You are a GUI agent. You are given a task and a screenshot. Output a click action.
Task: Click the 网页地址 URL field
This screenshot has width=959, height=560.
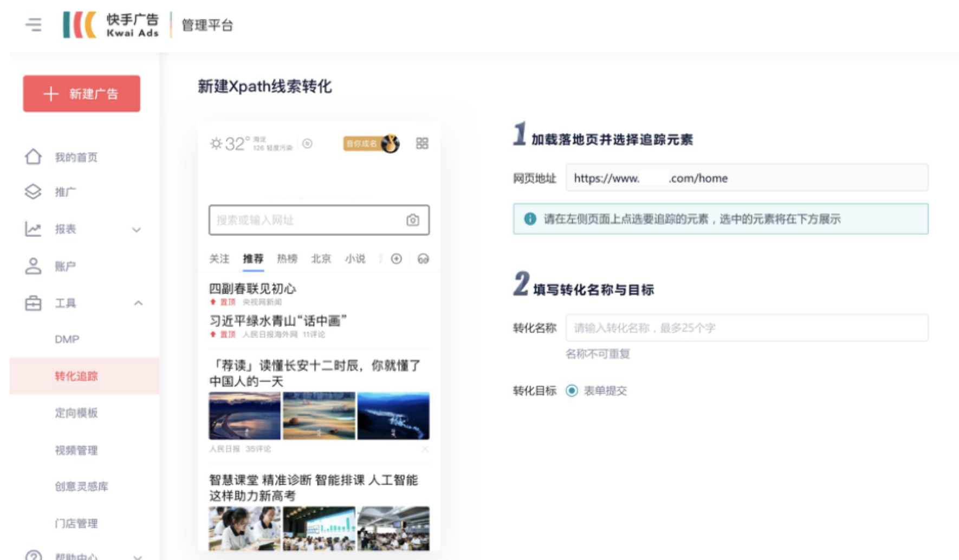click(746, 178)
